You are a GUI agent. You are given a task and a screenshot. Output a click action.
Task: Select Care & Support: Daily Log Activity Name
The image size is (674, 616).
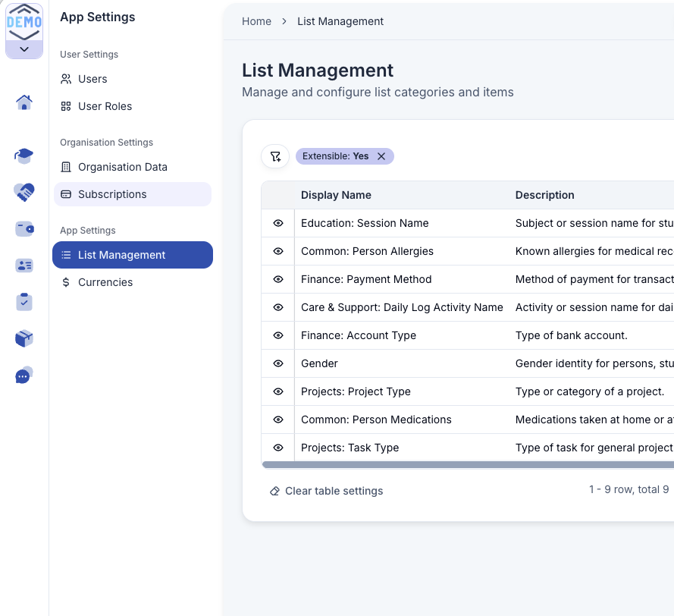402,307
